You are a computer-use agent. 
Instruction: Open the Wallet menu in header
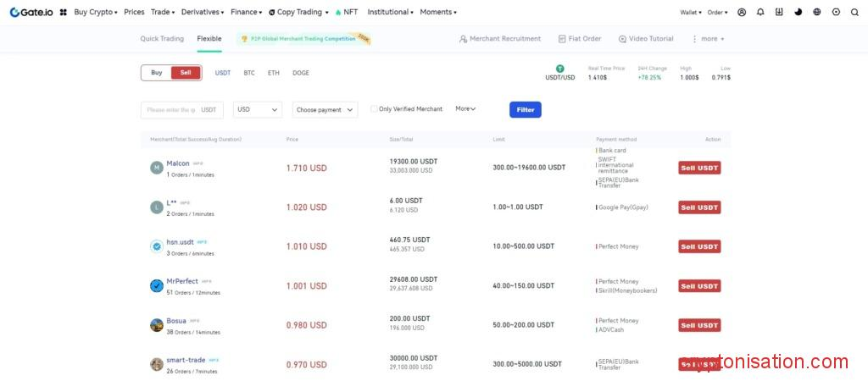pyautogui.click(x=691, y=13)
